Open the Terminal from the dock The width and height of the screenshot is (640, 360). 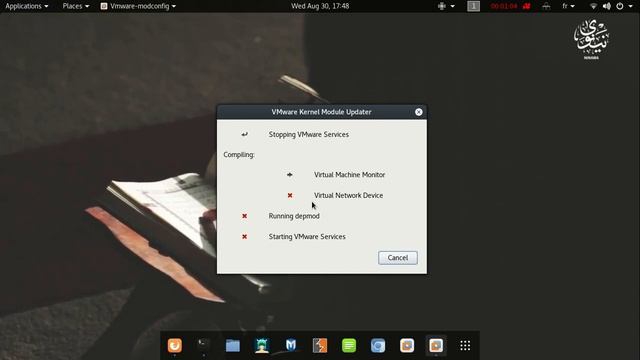pyautogui.click(x=204, y=345)
